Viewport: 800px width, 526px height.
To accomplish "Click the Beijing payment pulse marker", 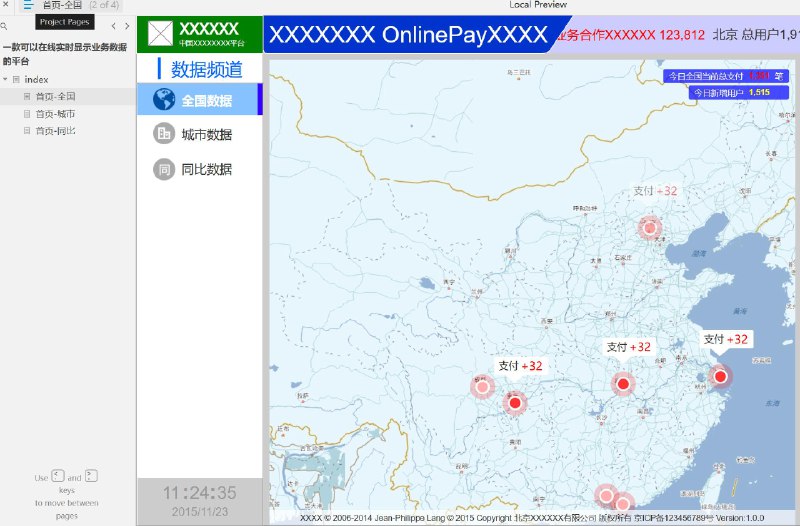I will tap(649, 228).
